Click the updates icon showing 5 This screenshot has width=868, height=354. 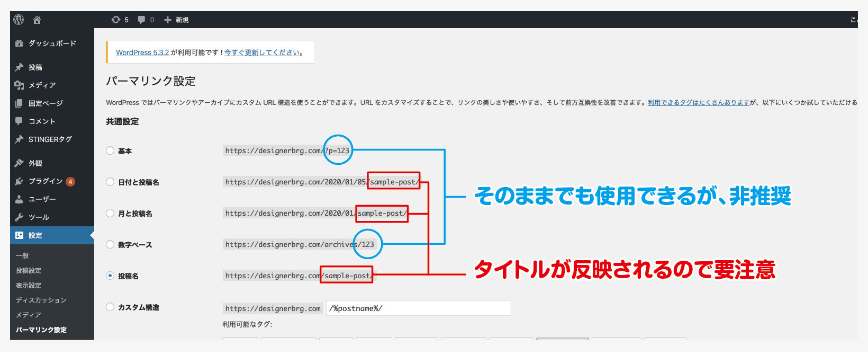pos(120,20)
